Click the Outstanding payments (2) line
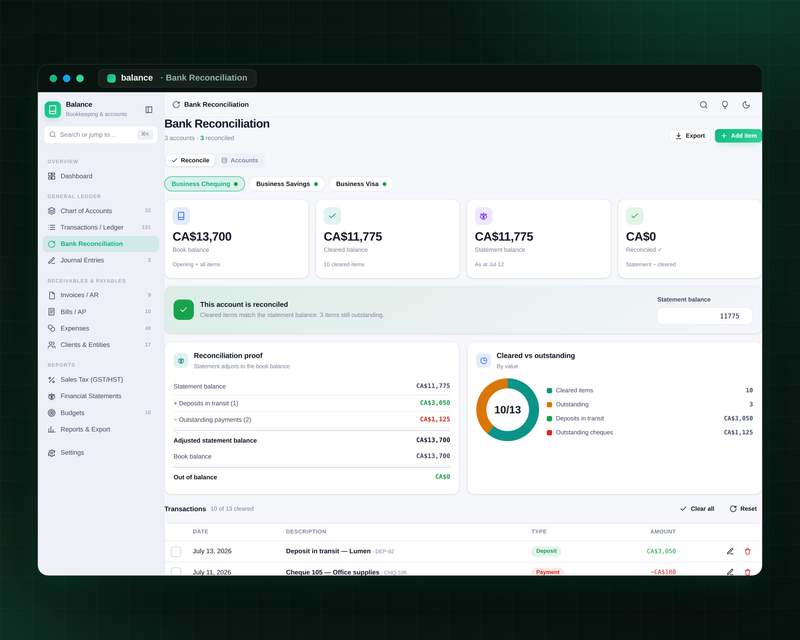 coord(312,420)
